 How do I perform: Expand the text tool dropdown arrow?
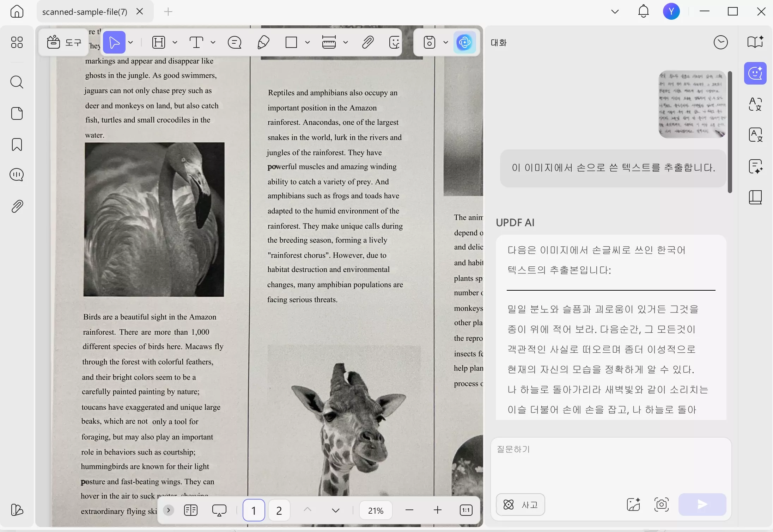pyautogui.click(x=213, y=42)
